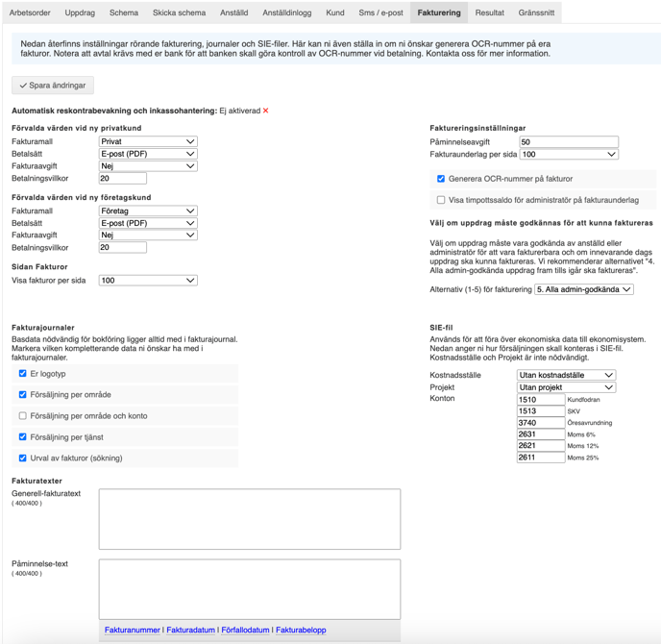Open företagskund Betalsätt dropdown
Viewport: 661px width, 644px height.
(x=148, y=223)
